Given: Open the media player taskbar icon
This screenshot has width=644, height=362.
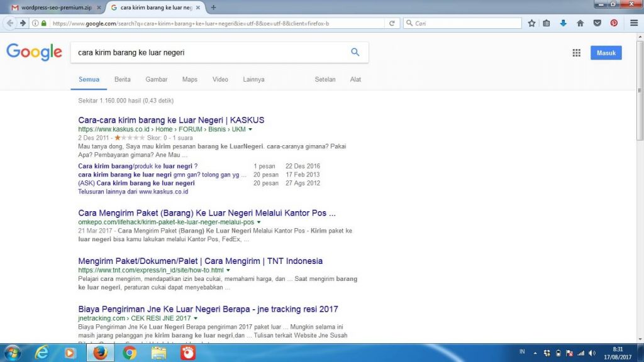Looking at the screenshot, I should 70,353.
